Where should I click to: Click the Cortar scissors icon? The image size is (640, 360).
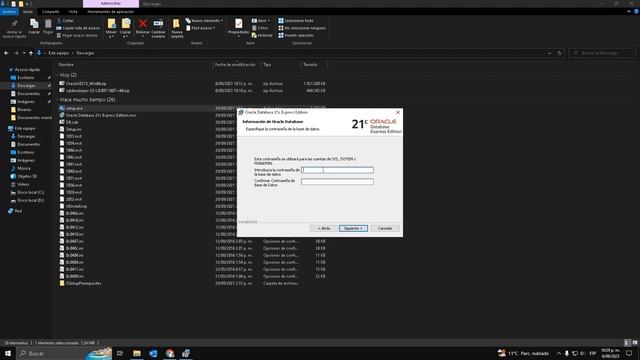59,20
